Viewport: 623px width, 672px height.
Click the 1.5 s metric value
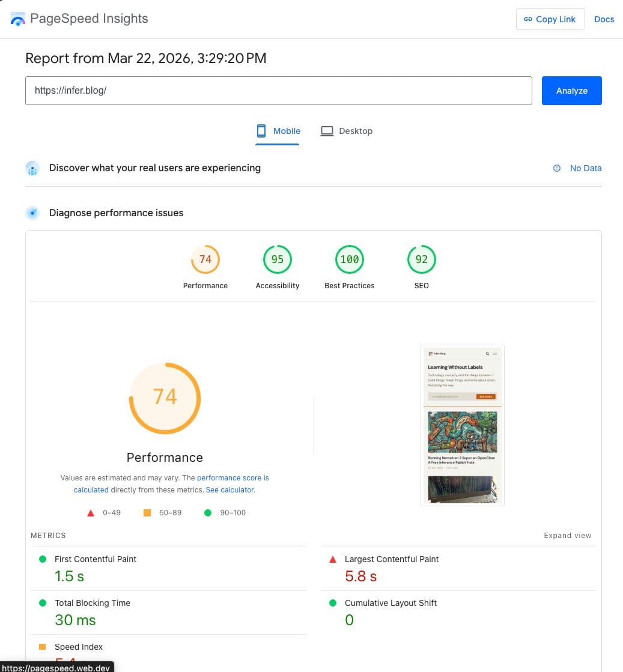[69, 577]
